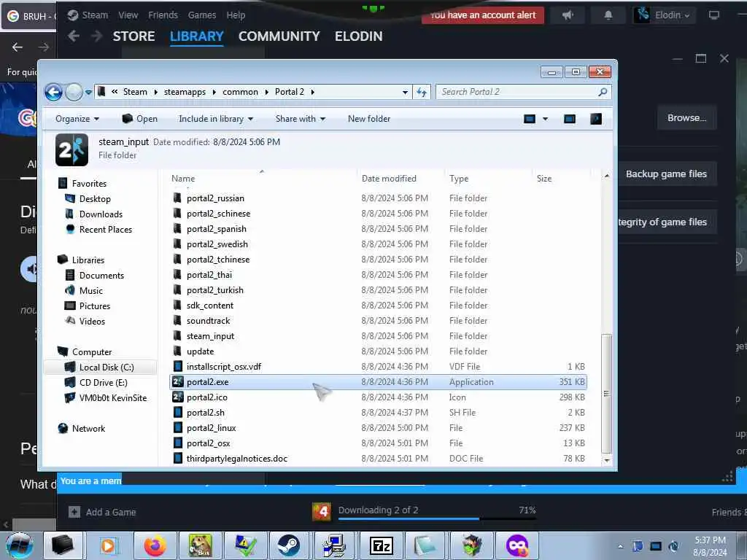Open Steam's View menu
This screenshot has height=560, width=747.
tap(128, 15)
